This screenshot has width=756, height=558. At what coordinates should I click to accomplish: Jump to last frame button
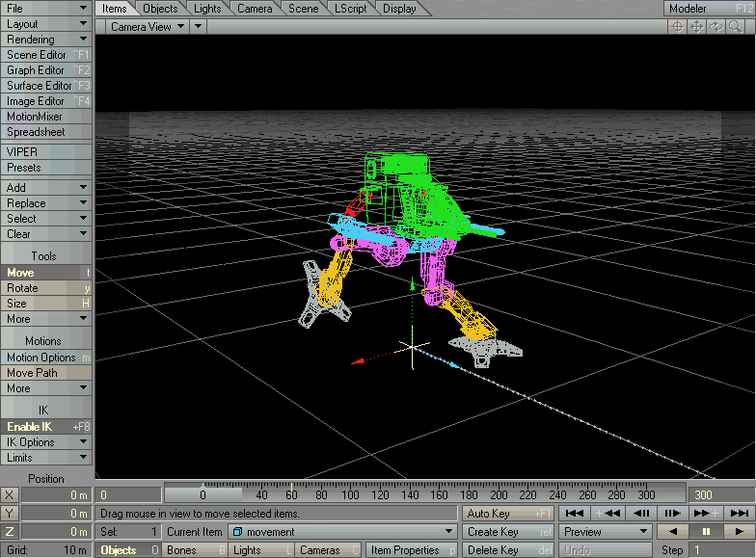click(739, 513)
